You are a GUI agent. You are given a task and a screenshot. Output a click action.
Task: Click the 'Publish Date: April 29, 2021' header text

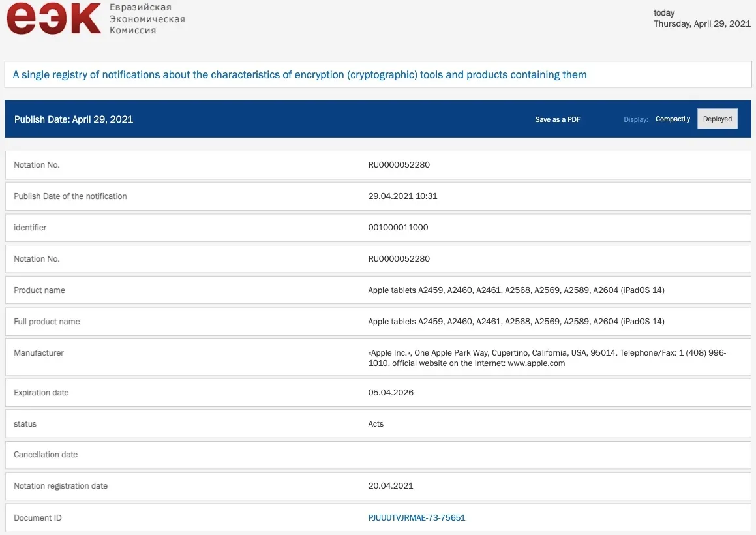click(74, 119)
